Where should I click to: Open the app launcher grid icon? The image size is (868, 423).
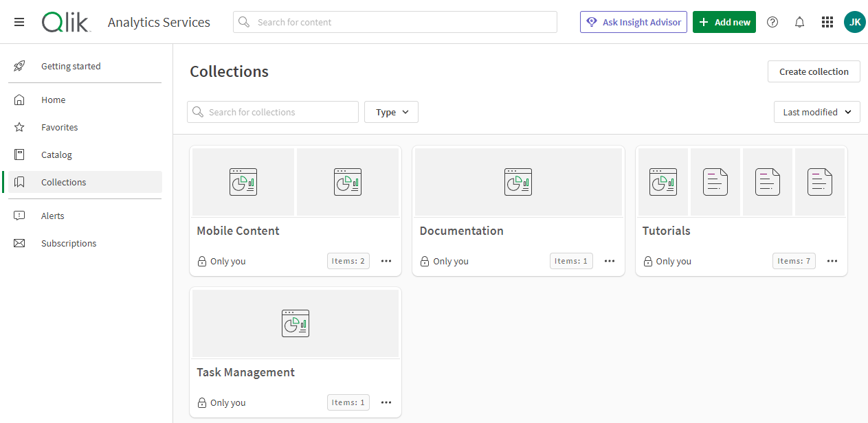pos(827,22)
